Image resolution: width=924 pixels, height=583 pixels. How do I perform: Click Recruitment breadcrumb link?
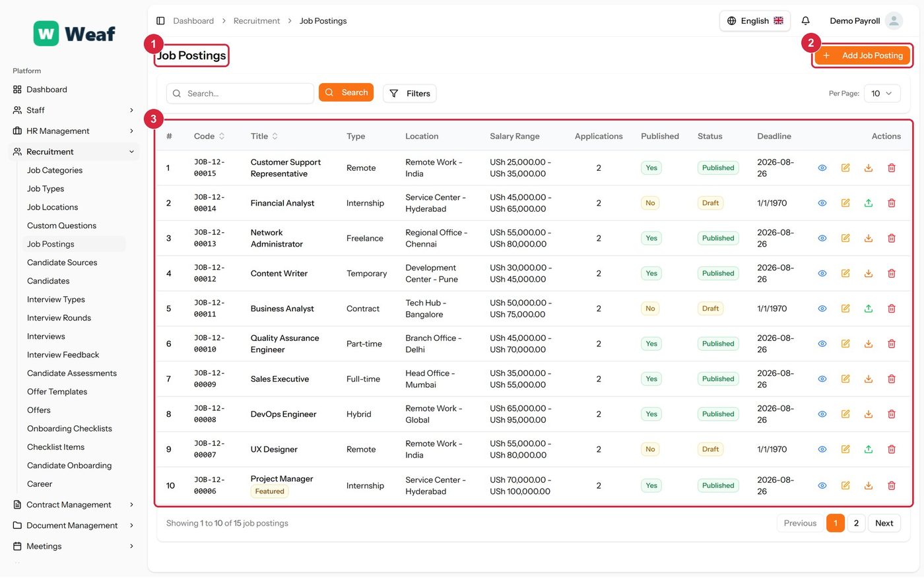tap(257, 21)
